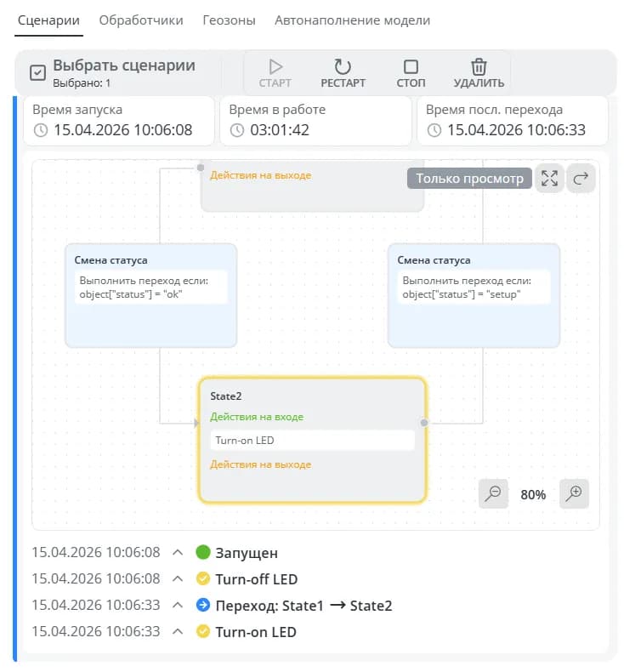
Task: Collapse the Turn-off LED log entry chevron
Action: click(x=178, y=579)
